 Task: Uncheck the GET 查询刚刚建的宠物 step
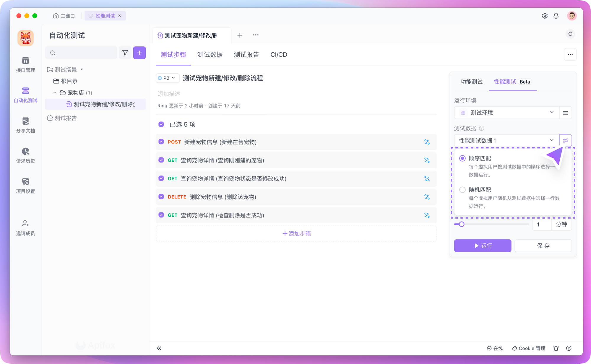(161, 160)
